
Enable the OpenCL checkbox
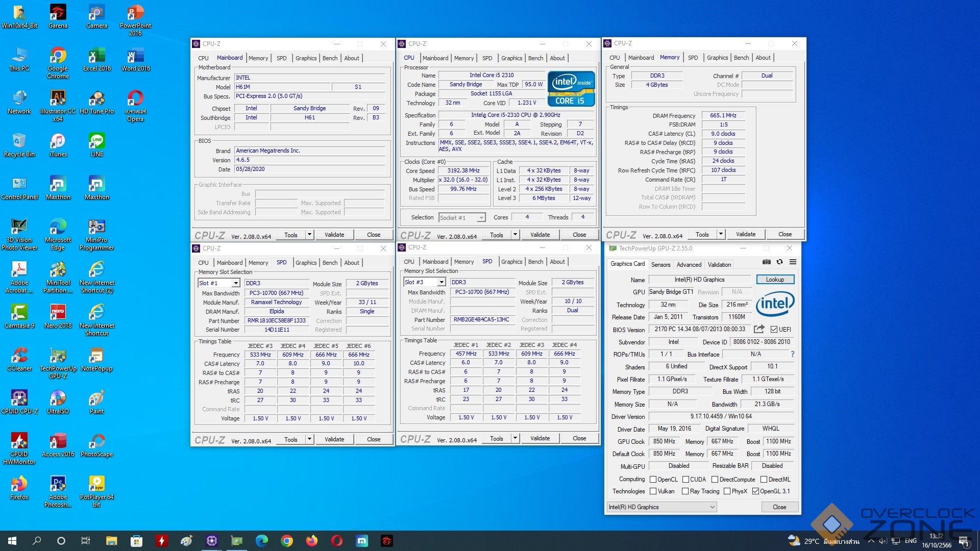[x=653, y=480]
